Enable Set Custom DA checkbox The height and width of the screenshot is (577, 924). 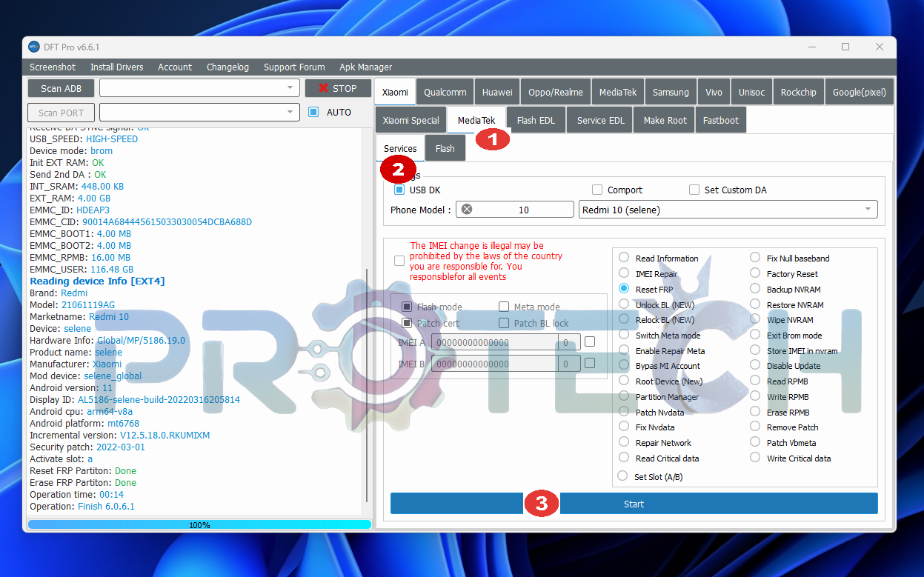[694, 190]
